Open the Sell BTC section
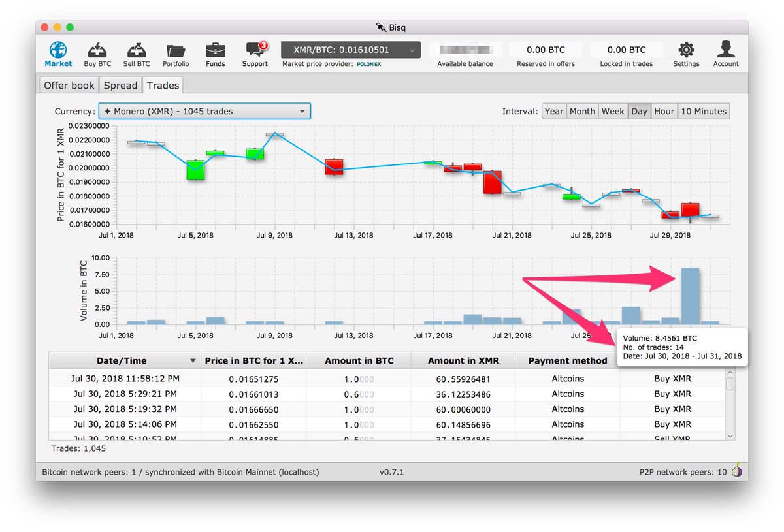Viewport: 784px width, 532px height. coord(137,54)
